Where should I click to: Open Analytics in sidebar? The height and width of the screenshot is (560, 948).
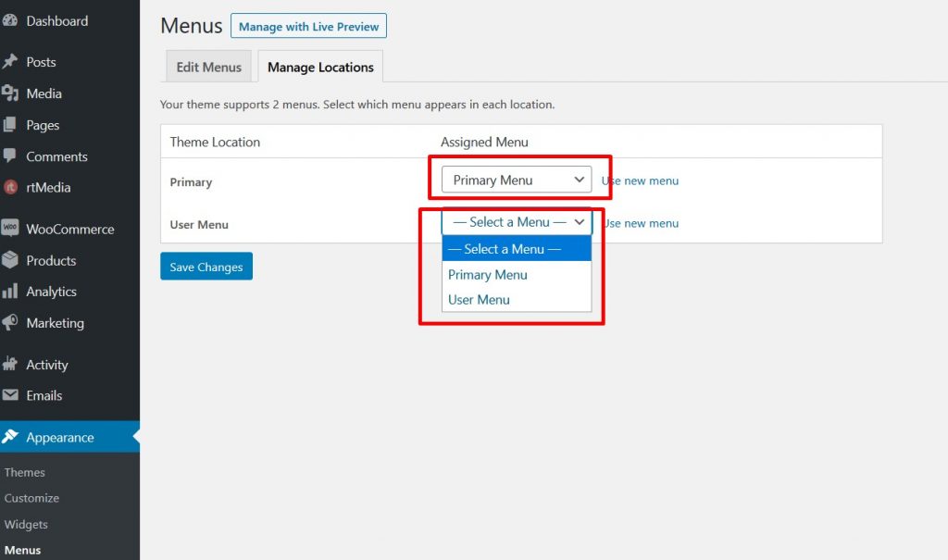tap(51, 292)
